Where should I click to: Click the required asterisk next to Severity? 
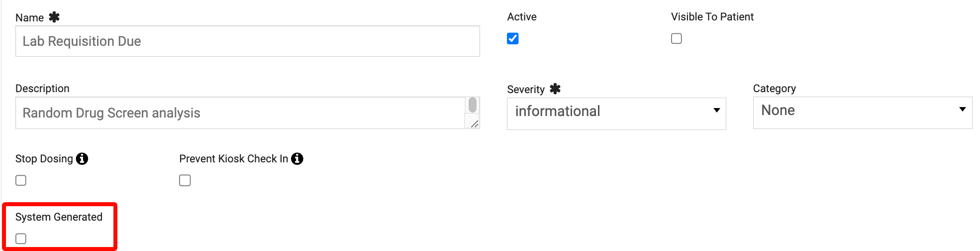555,89
